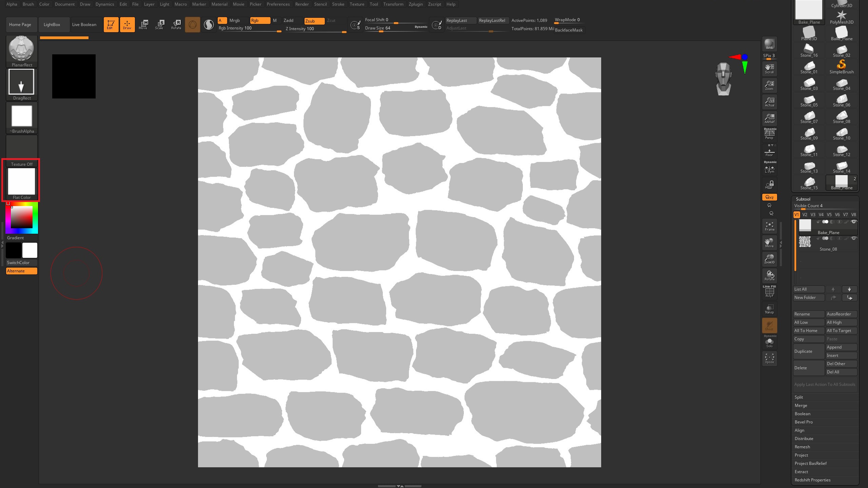Toggle PolyF line fill display
868x488 pixels.
(769, 291)
